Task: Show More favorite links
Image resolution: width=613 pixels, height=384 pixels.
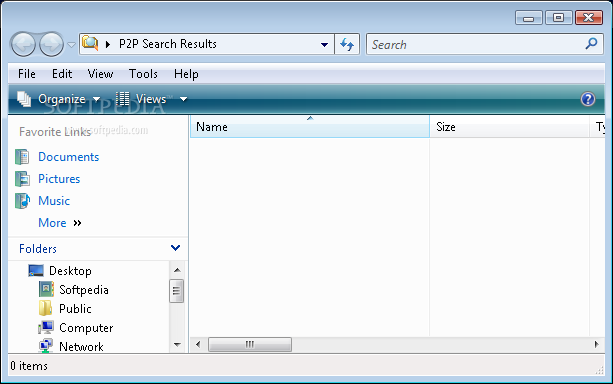Action: click(x=60, y=223)
